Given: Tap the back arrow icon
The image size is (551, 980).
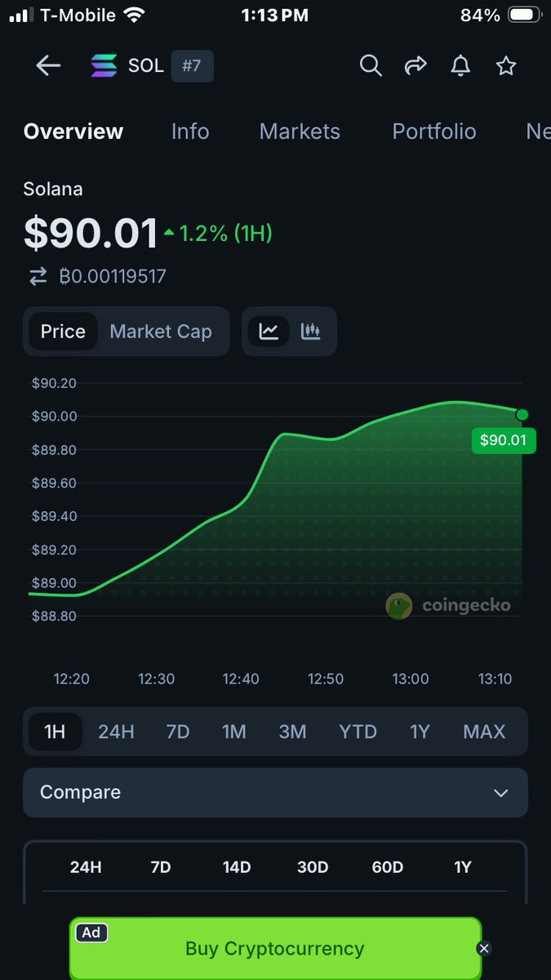Looking at the screenshot, I should [48, 66].
